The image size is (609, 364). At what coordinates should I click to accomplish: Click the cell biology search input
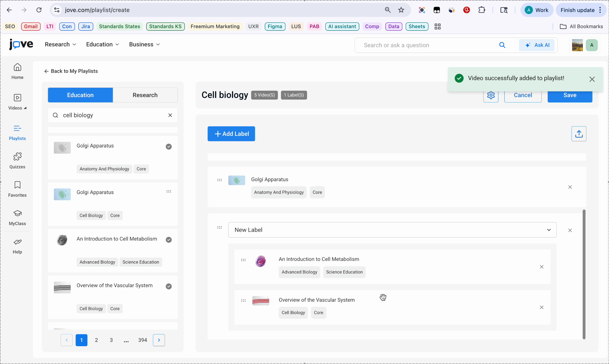click(x=113, y=115)
